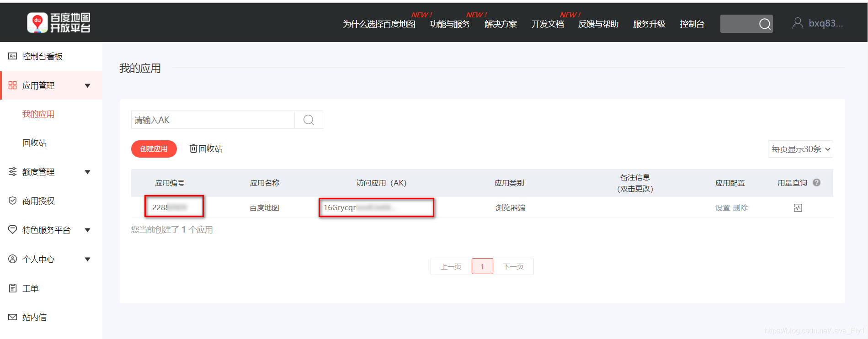
Task: Click the Baidu Map Open Platform logo
Action: tap(59, 23)
